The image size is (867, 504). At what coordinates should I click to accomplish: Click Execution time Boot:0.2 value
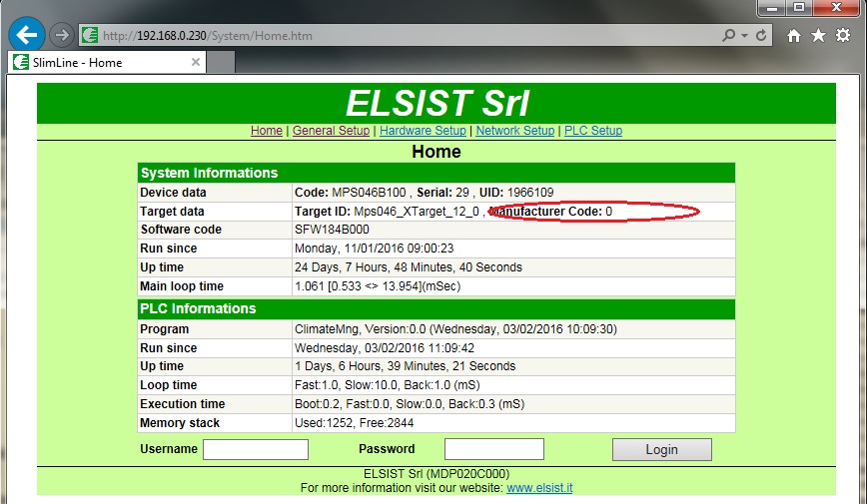point(410,404)
